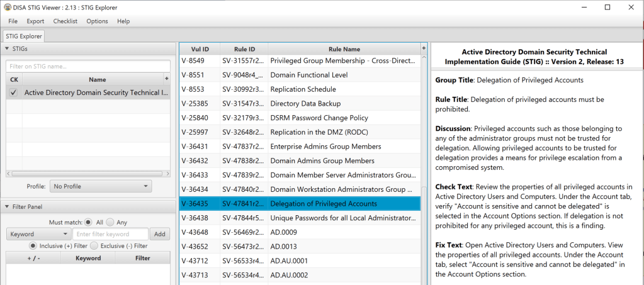Viewport: 644px width, 285px height.
Task: Toggle checkbox for Active Directory Domain STIG
Action: click(x=14, y=92)
